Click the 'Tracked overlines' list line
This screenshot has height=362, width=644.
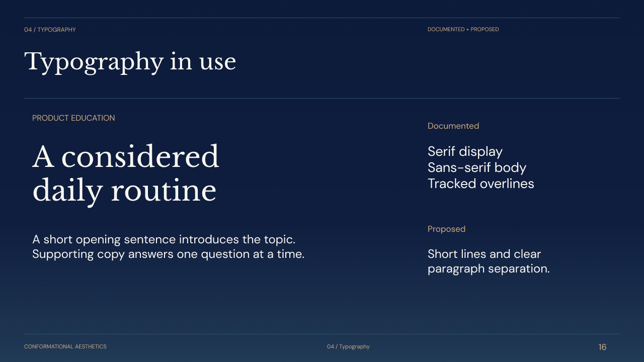coord(481,184)
